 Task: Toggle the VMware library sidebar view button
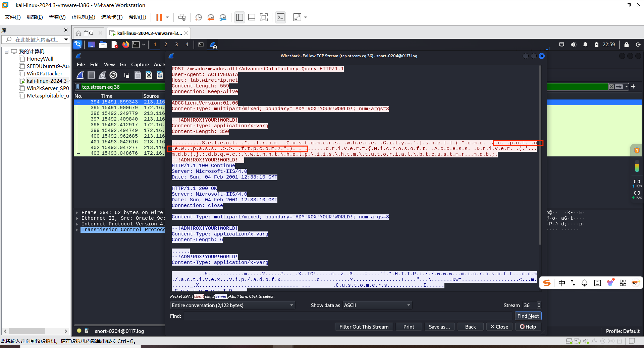(x=239, y=17)
